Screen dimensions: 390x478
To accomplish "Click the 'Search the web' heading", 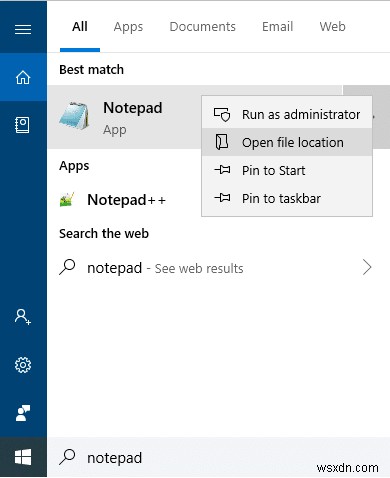I will click(104, 234).
